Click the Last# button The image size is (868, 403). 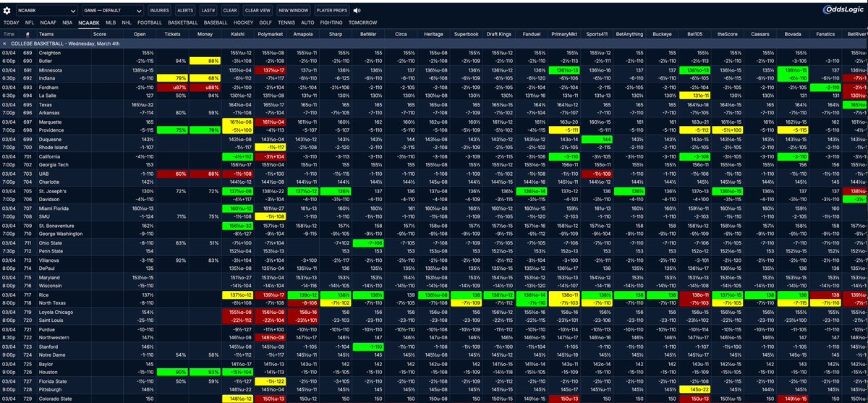pos(208,11)
